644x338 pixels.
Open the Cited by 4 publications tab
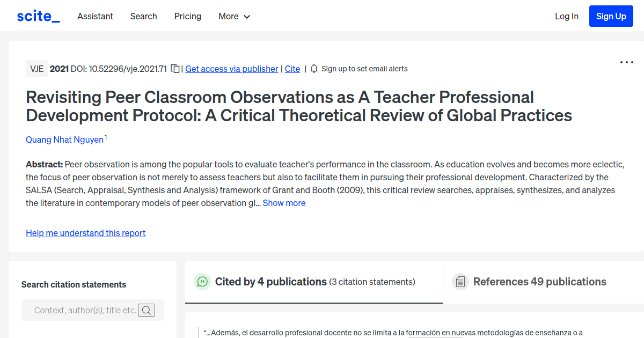[271, 281]
